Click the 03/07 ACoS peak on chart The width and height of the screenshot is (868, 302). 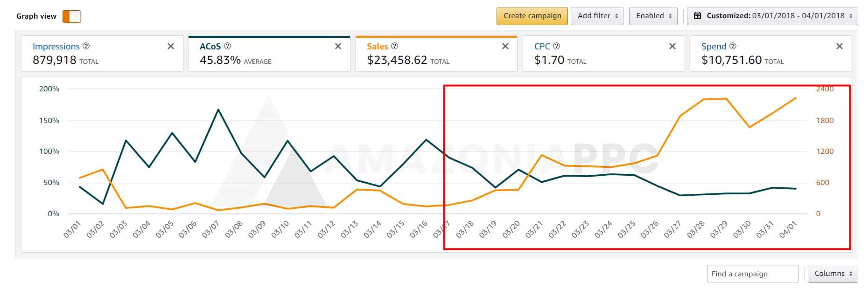click(218, 110)
